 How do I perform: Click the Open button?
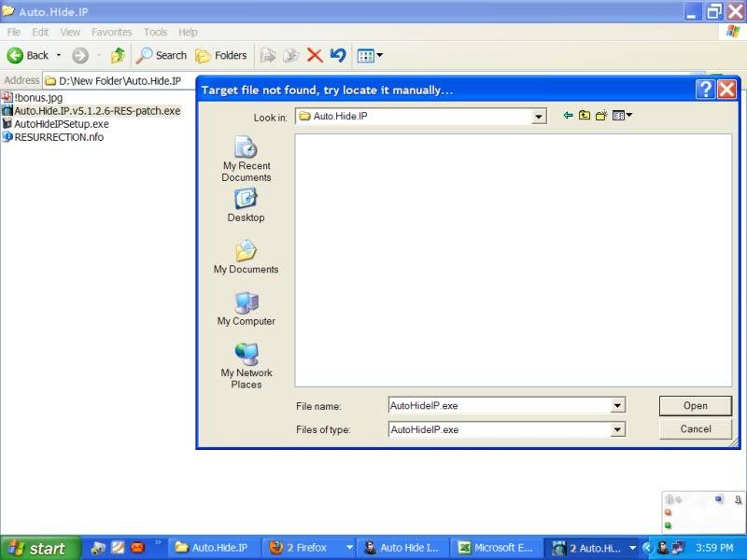point(696,406)
